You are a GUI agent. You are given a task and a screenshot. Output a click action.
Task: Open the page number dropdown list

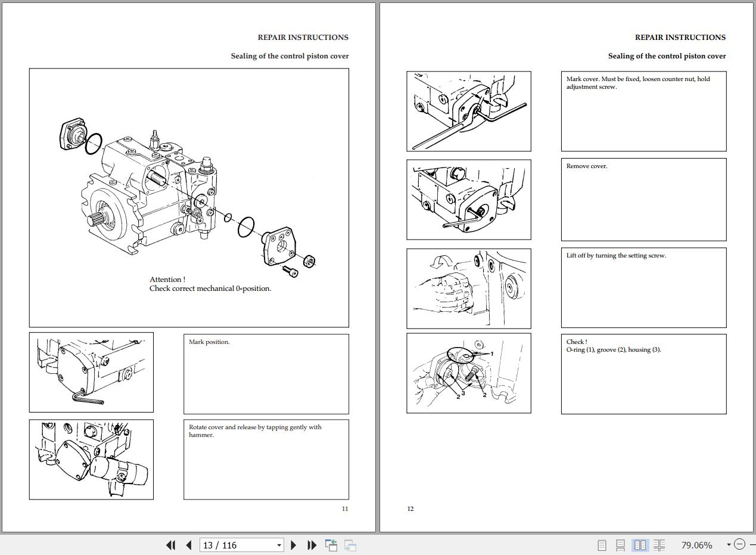(279, 545)
